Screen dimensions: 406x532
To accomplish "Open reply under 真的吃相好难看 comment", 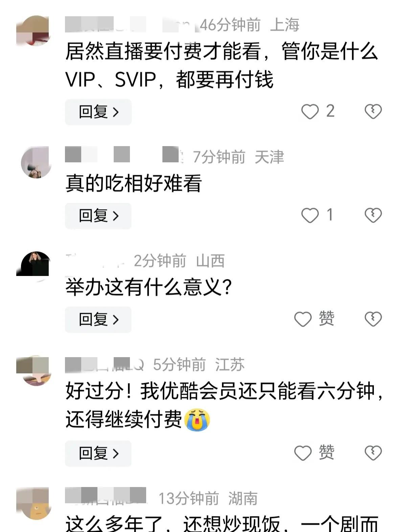I will pyautogui.click(x=98, y=216).
